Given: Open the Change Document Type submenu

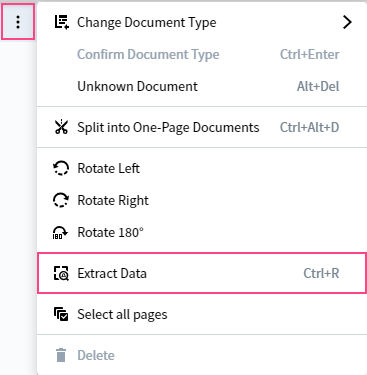Looking at the screenshot, I should pos(202,22).
